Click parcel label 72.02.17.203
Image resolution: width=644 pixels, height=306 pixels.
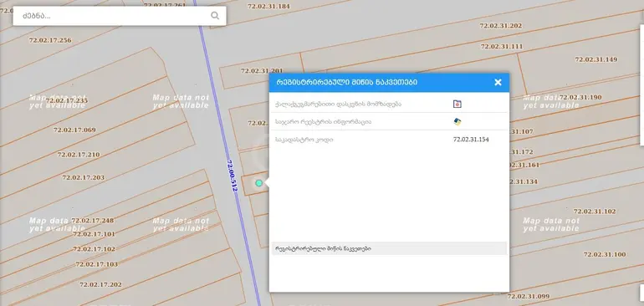pos(83,177)
